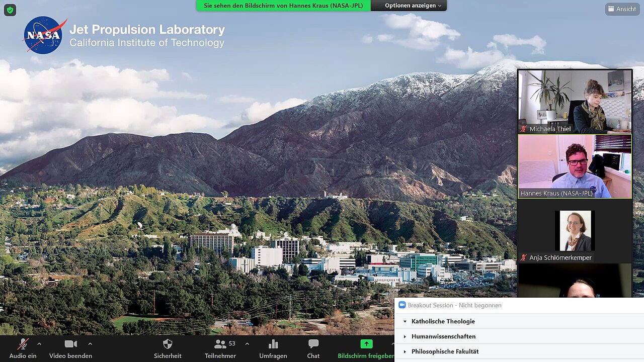Click the green Bildschirm freigeben icon
The height and width of the screenshot is (362, 644).
click(366, 344)
